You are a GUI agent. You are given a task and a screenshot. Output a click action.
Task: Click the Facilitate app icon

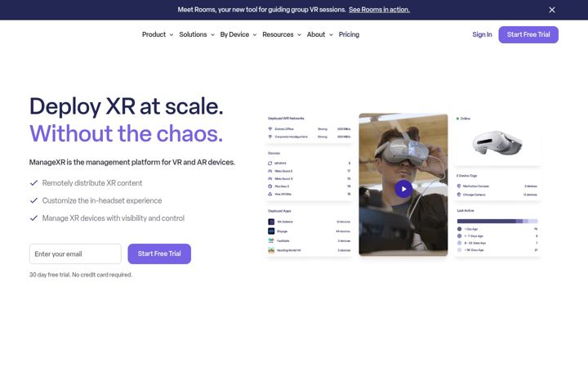271,240
